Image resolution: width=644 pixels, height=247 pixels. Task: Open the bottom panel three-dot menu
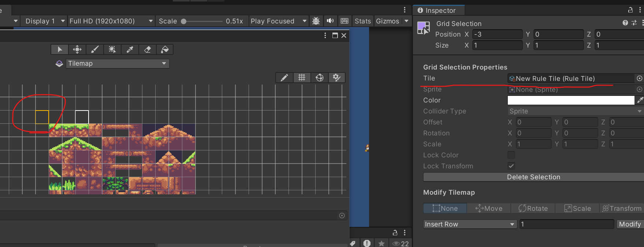(405, 233)
